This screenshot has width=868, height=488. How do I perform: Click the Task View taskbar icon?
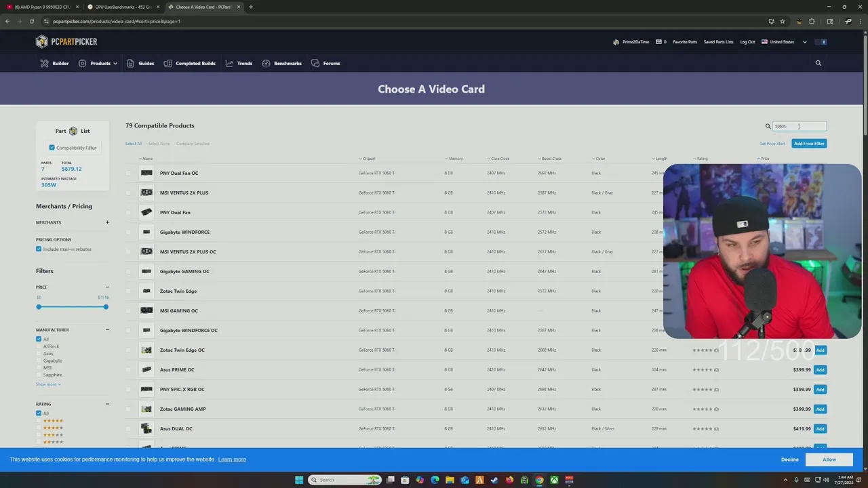click(x=390, y=480)
